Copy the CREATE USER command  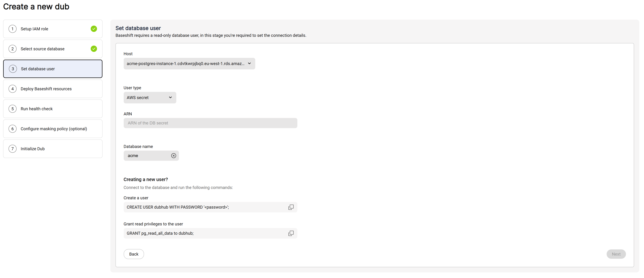pyautogui.click(x=291, y=207)
